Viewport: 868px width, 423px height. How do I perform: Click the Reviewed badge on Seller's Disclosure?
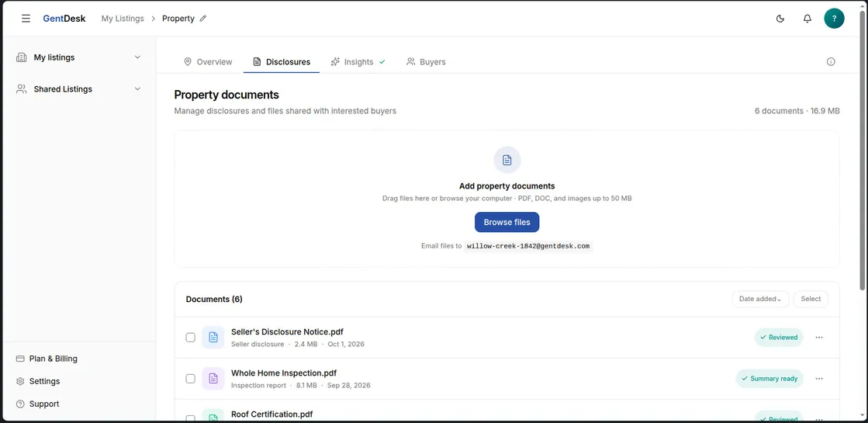[779, 337]
